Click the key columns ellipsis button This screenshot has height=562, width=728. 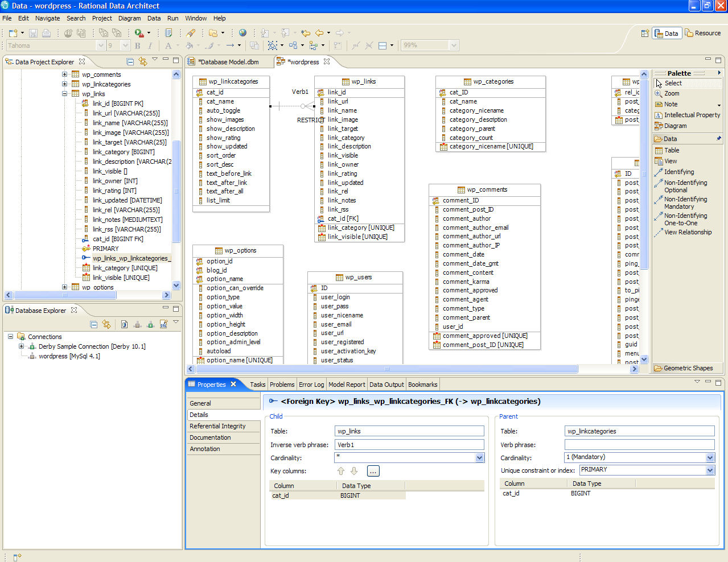pos(373,471)
